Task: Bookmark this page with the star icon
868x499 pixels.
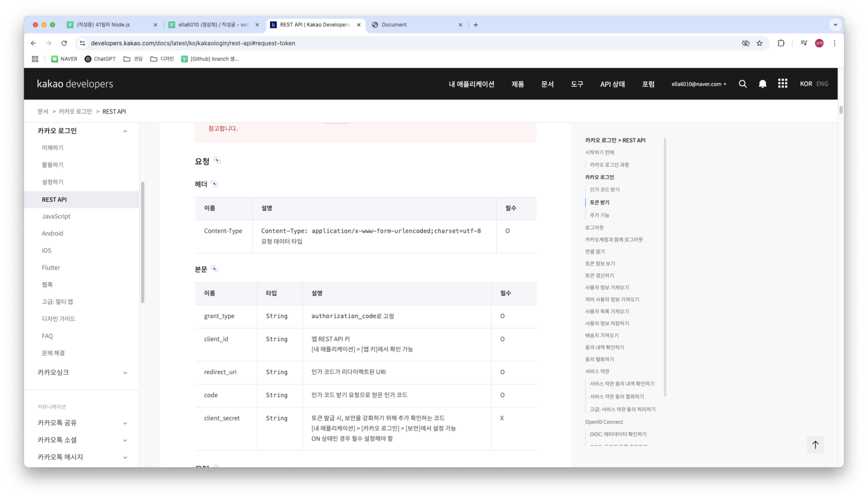Action: coord(759,43)
